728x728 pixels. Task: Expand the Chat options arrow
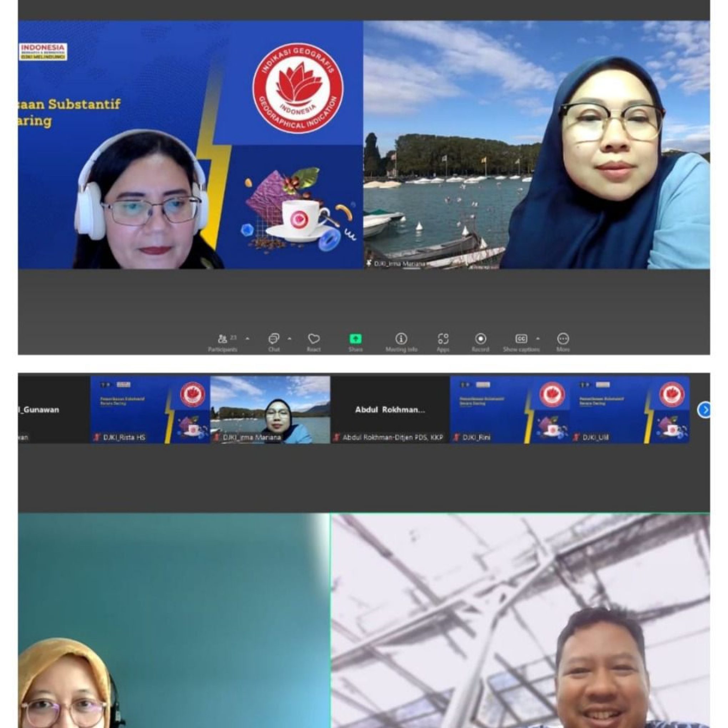(x=289, y=338)
